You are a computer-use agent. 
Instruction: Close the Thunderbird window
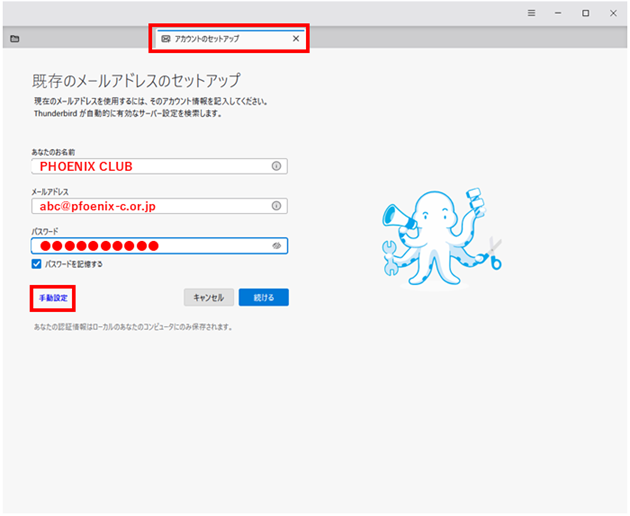[x=612, y=13]
